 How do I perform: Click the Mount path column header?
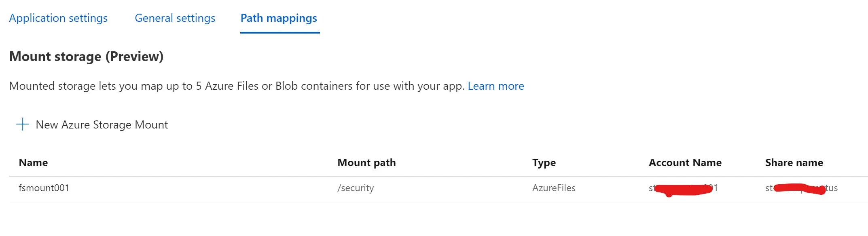pos(366,162)
